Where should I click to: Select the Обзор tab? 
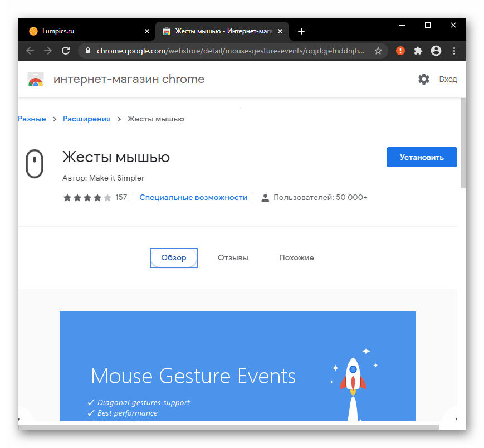tap(174, 257)
